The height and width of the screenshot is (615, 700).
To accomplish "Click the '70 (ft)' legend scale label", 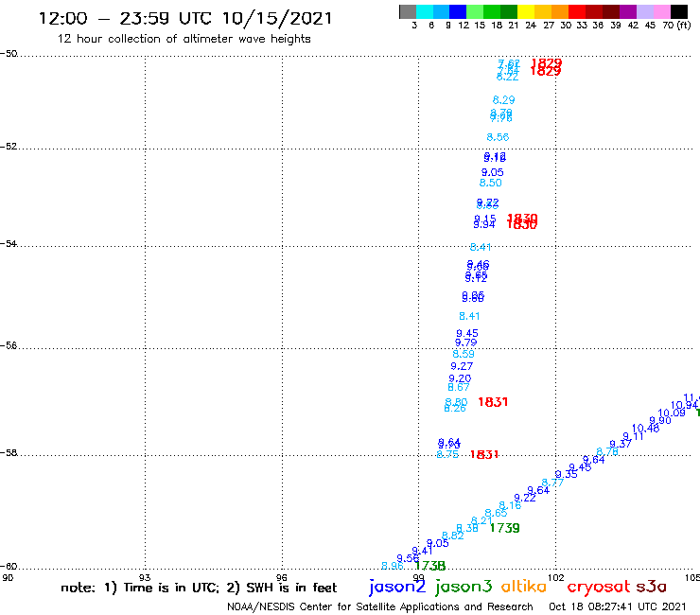I will [x=676, y=25].
